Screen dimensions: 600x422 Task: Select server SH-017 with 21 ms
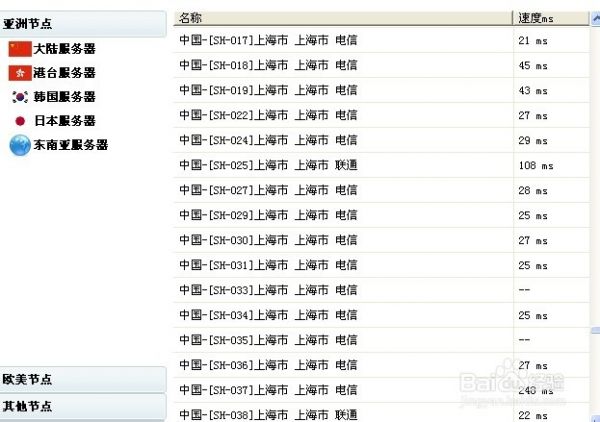[x=268, y=40]
